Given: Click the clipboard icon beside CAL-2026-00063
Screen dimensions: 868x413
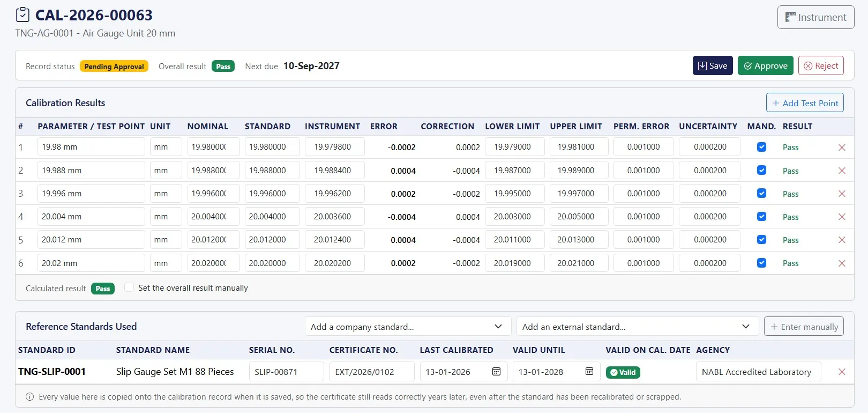Looking at the screenshot, I should point(23,14).
